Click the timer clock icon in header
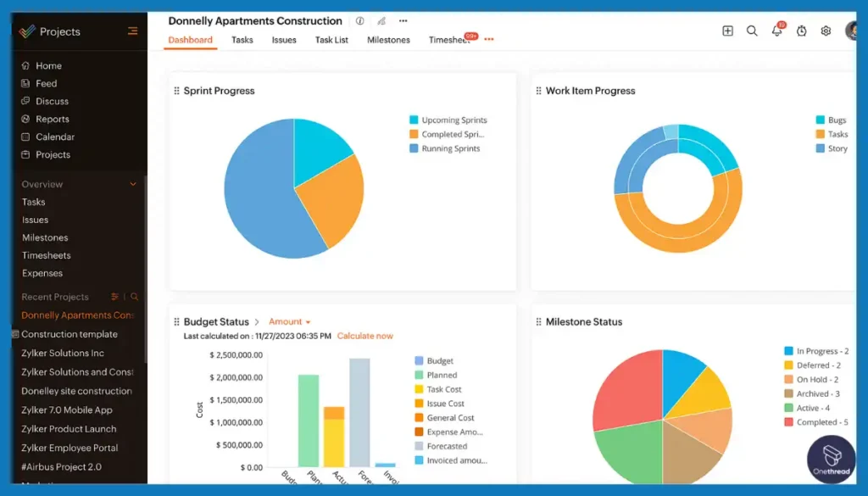Viewport: 868px width, 496px height. pyautogui.click(x=801, y=31)
